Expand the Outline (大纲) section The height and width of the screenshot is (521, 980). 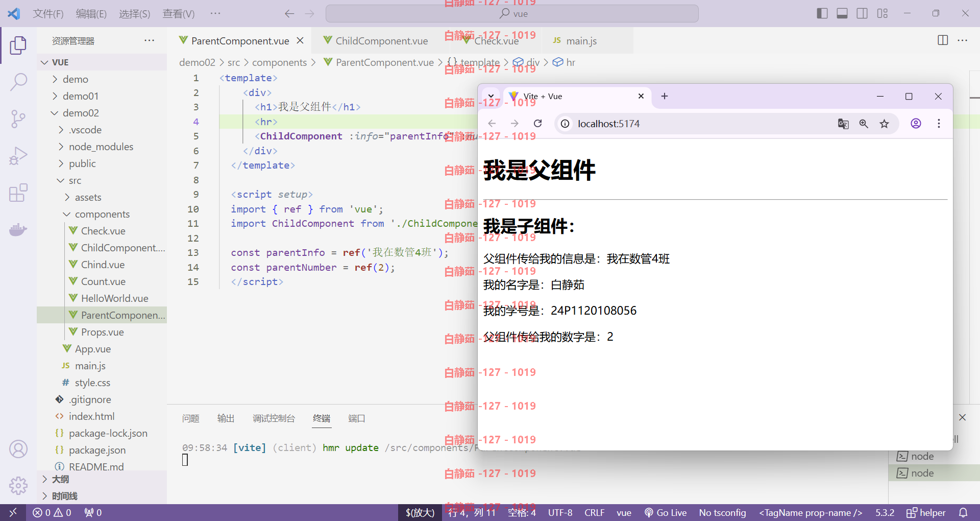pos(102,479)
